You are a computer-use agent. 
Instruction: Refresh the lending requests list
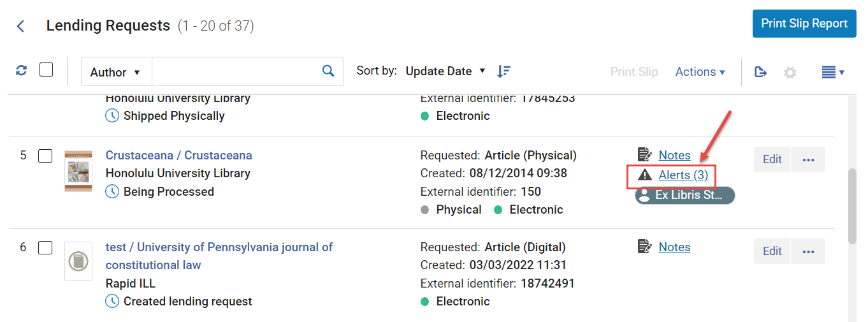22,71
